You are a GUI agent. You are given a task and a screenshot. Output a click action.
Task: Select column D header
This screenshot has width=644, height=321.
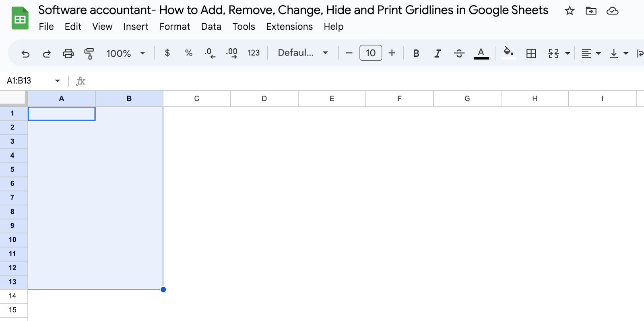tap(264, 99)
